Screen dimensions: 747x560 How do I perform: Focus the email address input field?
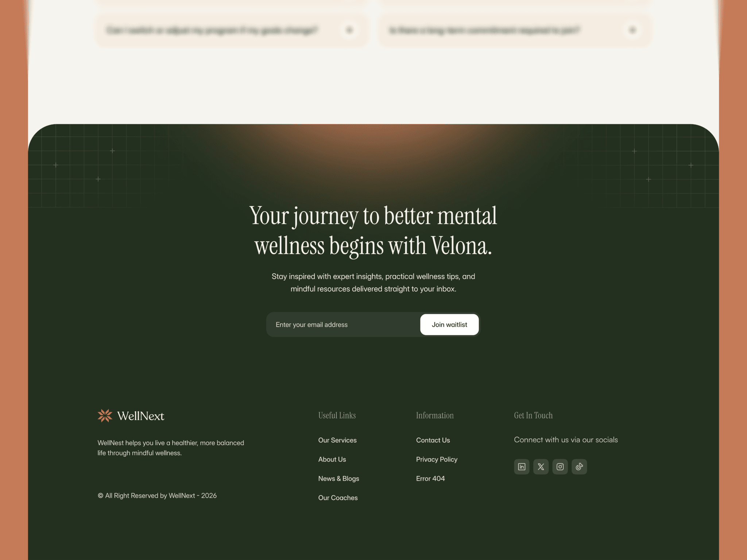(343, 324)
